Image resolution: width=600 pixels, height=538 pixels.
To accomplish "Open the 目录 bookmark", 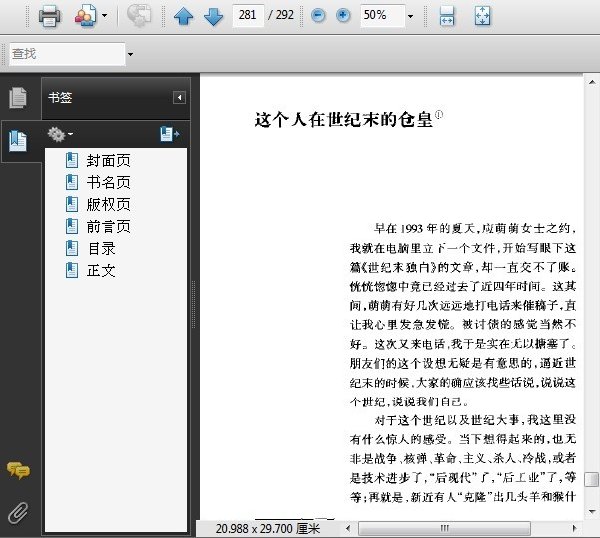I will (101, 249).
